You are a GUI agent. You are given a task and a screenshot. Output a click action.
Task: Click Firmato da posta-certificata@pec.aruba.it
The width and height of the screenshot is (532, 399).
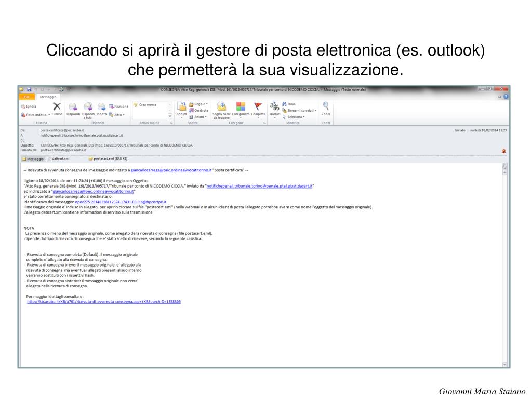pos(63,150)
